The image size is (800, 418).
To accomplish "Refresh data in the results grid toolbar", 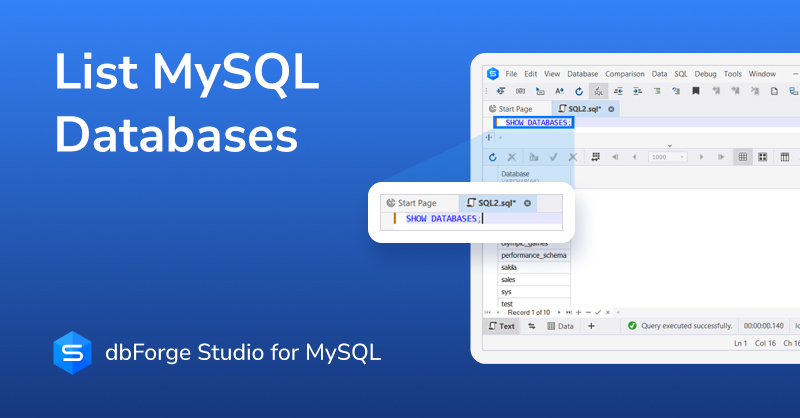I will [x=492, y=157].
